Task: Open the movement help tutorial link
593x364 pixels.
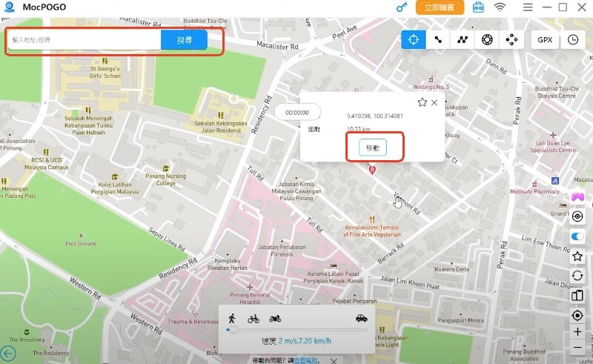Action: coord(306,360)
